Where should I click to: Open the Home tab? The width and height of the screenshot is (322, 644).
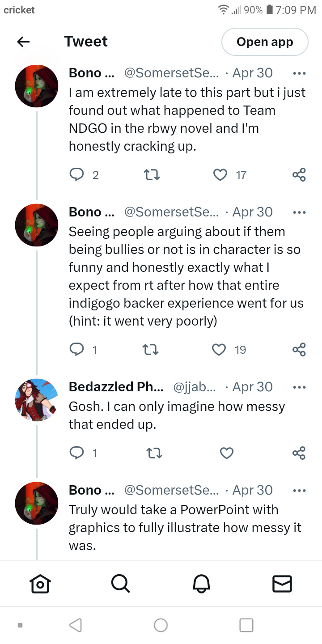[x=40, y=583]
